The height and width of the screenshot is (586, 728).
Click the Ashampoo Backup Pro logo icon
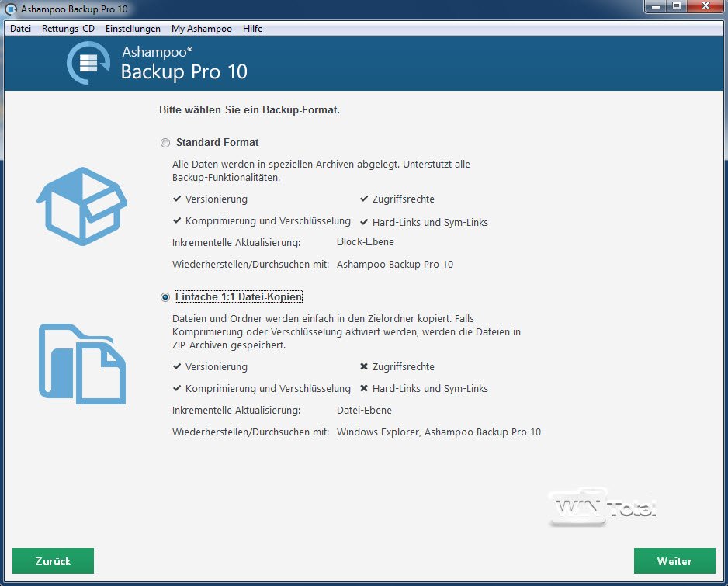[88, 63]
